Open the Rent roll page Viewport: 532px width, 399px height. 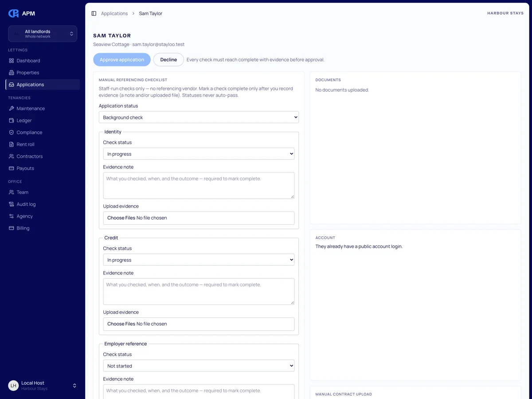[43, 145]
